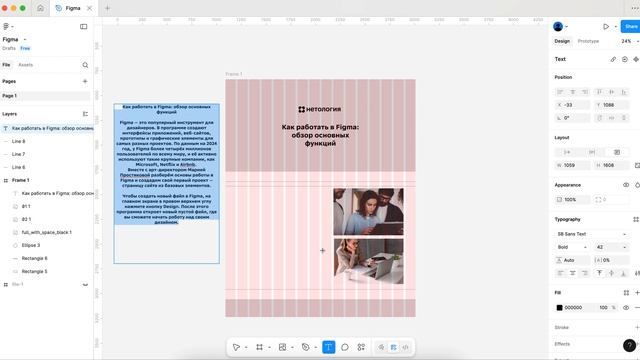Go to the Home tab icon
640x360 pixels.
click(40, 8)
